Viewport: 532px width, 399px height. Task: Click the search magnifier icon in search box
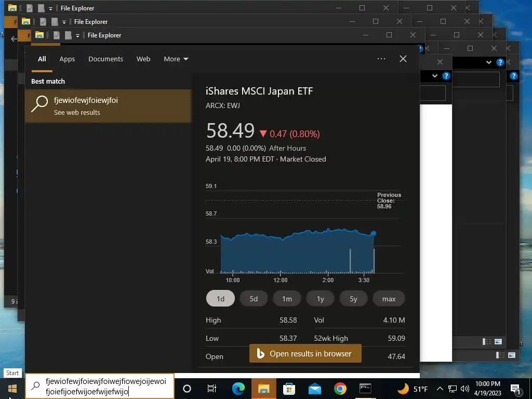[x=36, y=386]
